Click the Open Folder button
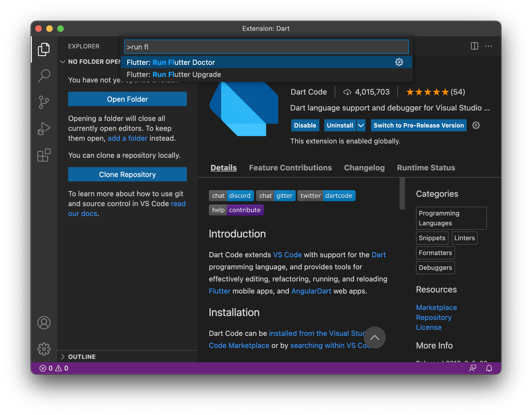Screen dimensions: 532x415 point(127,99)
